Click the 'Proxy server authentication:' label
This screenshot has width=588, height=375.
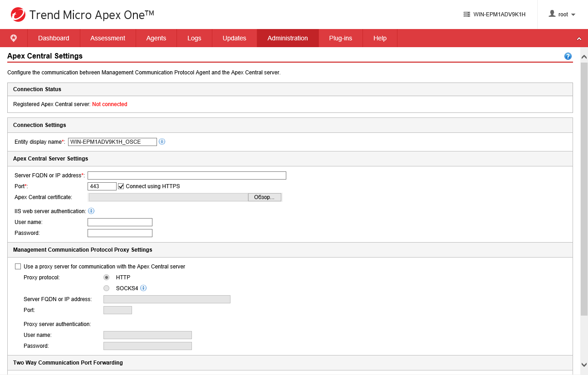(x=57, y=324)
